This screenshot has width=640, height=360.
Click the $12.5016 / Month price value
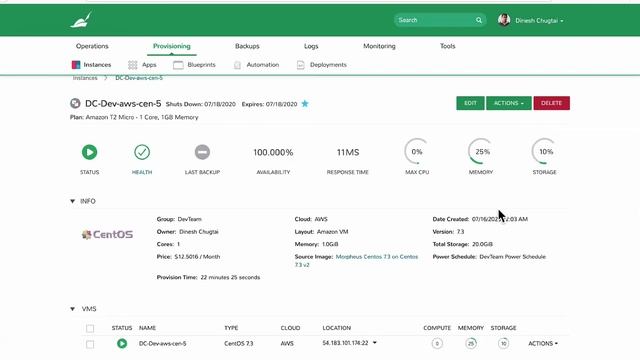(x=197, y=257)
